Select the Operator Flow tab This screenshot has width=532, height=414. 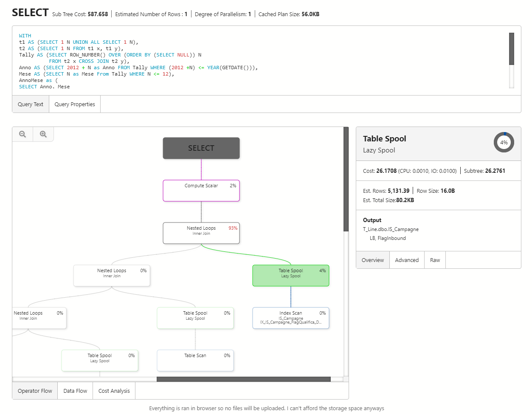pos(34,390)
